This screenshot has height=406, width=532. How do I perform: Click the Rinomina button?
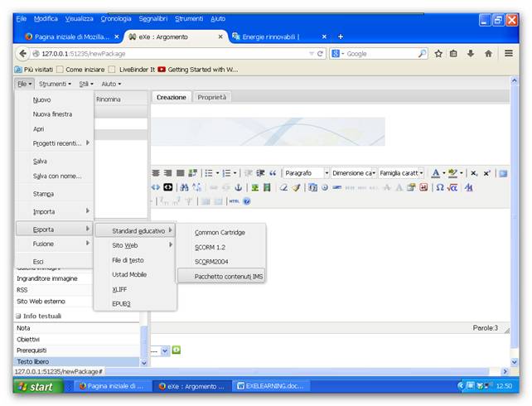tap(109, 99)
